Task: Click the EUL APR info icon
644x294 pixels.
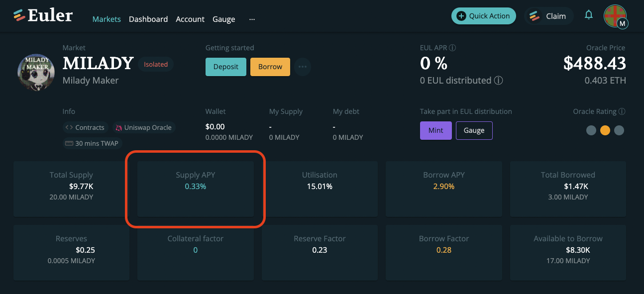Action: (452, 48)
